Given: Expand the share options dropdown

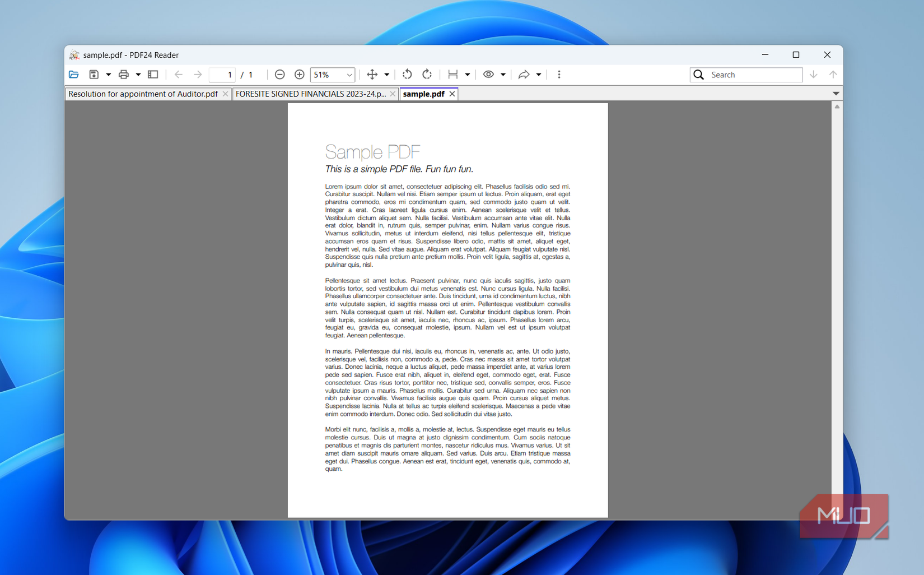Looking at the screenshot, I should [x=538, y=74].
